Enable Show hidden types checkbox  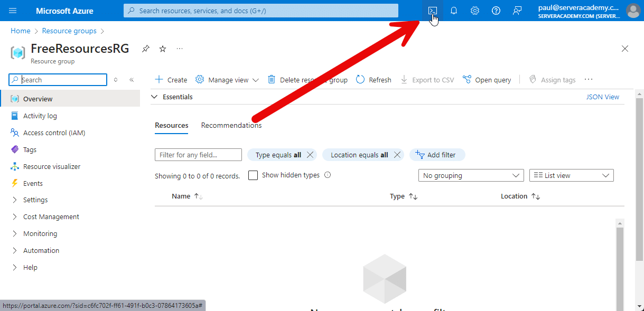coord(253,175)
